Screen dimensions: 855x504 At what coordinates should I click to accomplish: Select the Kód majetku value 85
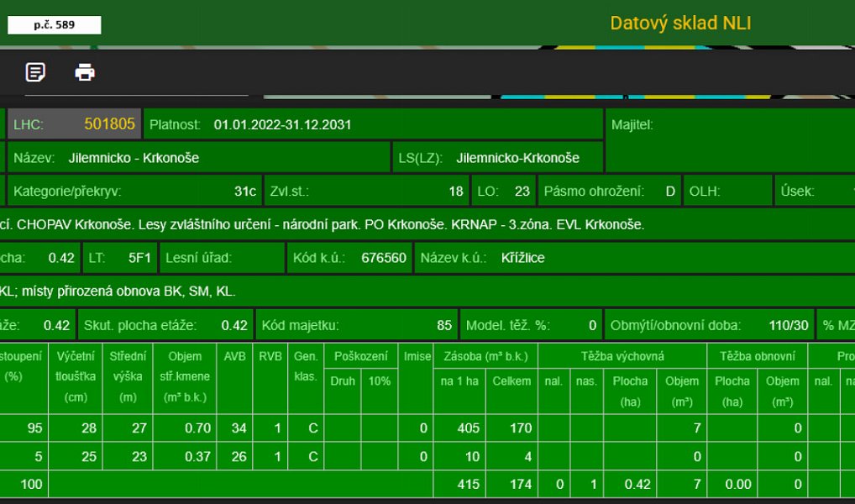pos(444,326)
